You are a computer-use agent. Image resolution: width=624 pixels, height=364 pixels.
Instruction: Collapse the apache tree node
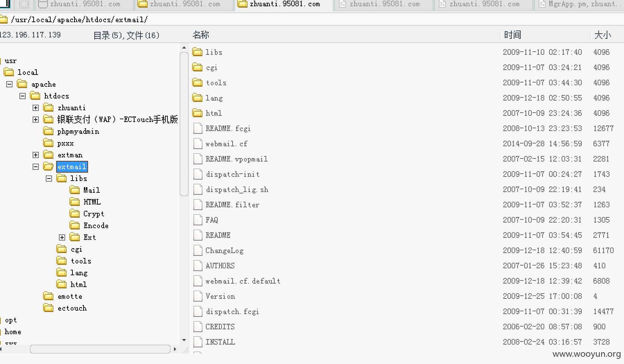tap(9, 84)
